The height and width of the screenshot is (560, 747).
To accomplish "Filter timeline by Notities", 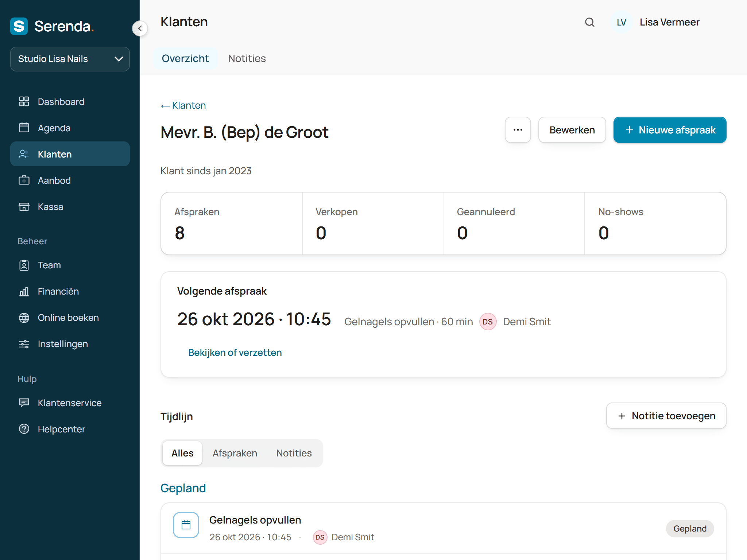I will tap(294, 453).
